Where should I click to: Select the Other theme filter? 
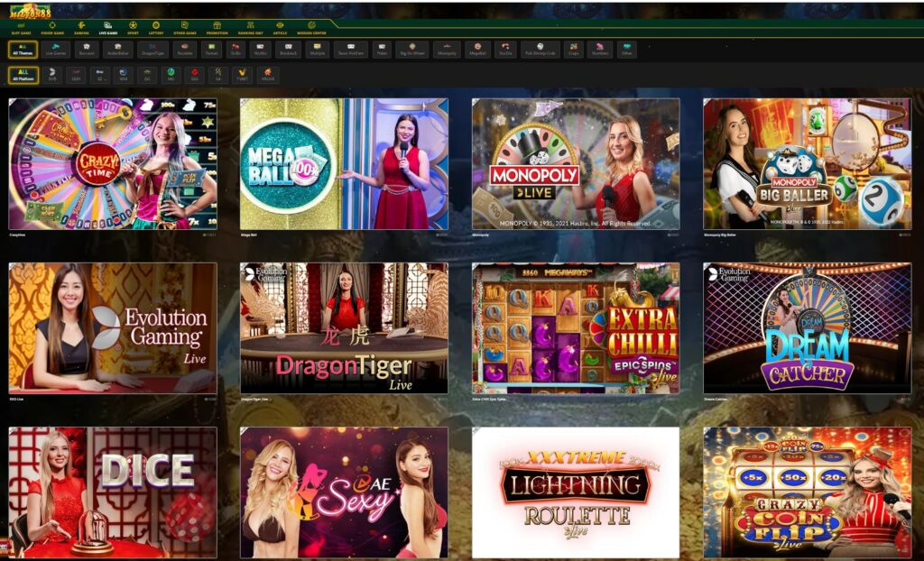(627, 51)
